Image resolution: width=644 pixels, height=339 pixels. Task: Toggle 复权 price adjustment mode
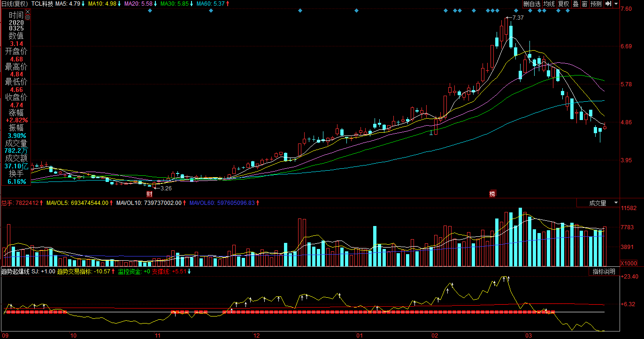tap(564, 4)
